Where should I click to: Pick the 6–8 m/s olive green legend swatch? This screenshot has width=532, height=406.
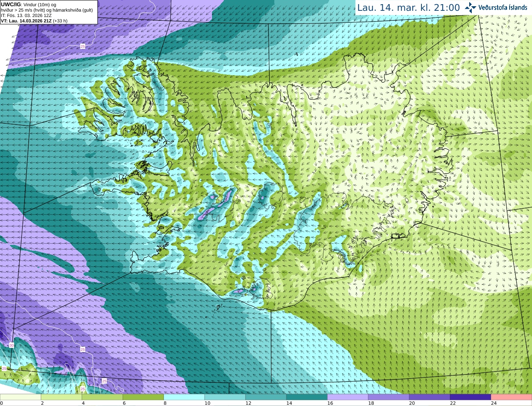(143, 397)
